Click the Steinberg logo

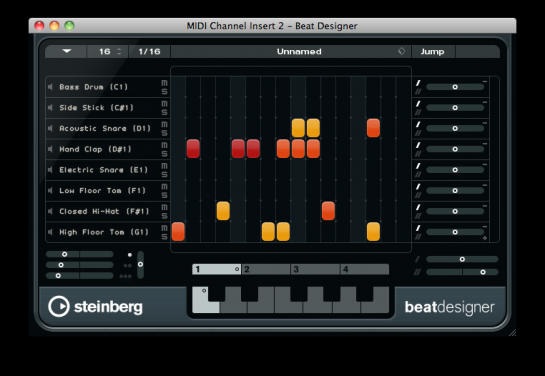coord(95,306)
